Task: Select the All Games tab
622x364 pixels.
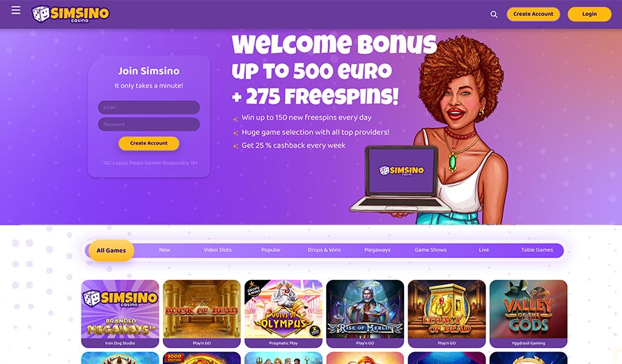Action: (111, 250)
